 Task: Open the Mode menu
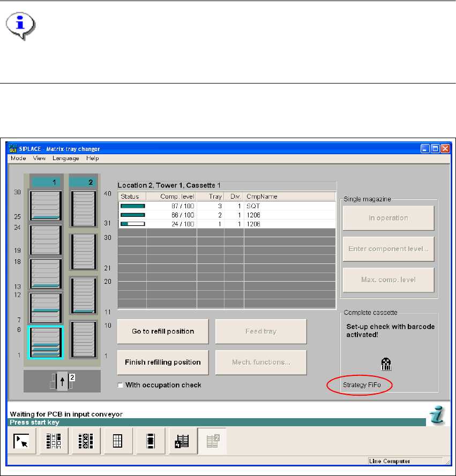coord(18,158)
